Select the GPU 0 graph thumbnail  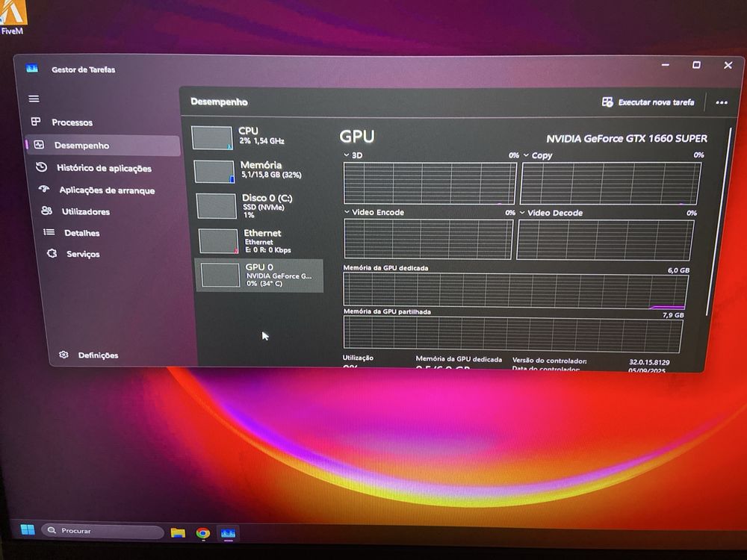pos(220,275)
